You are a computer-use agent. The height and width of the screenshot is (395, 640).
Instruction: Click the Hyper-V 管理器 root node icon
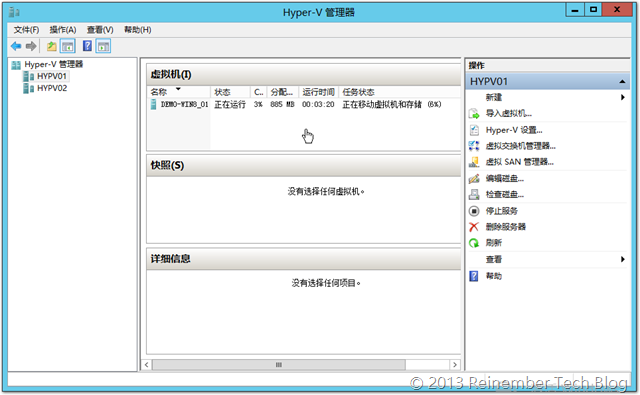[16, 65]
